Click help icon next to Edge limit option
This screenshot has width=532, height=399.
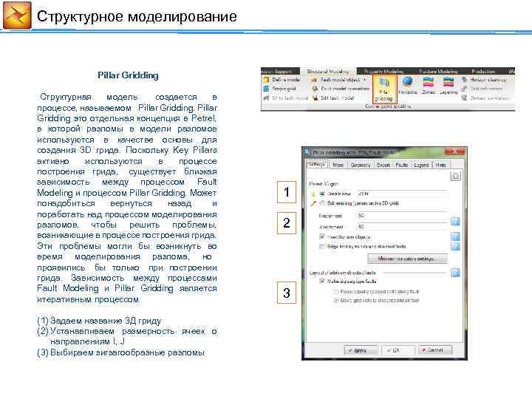(455, 246)
